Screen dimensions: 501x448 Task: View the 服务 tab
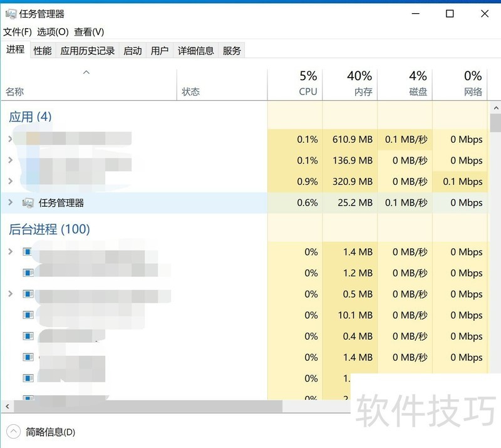[231, 51]
